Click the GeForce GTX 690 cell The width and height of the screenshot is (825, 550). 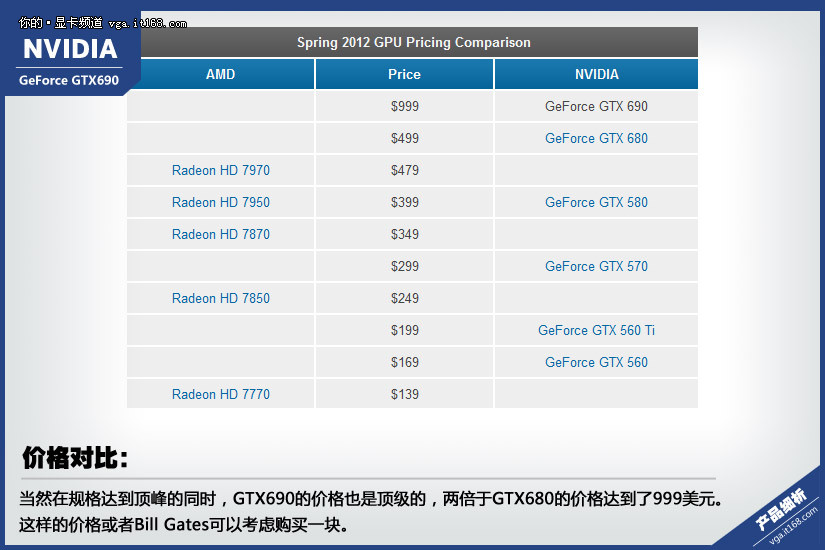coord(596,106)
